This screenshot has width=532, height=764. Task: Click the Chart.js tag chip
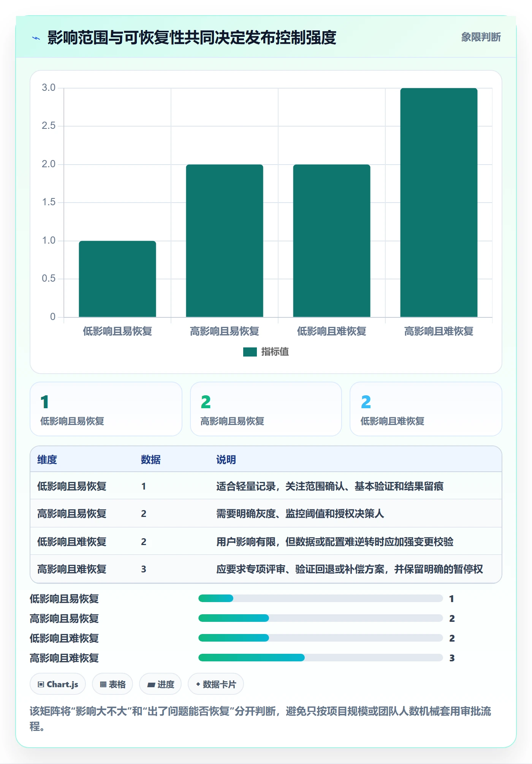point(58,684)
